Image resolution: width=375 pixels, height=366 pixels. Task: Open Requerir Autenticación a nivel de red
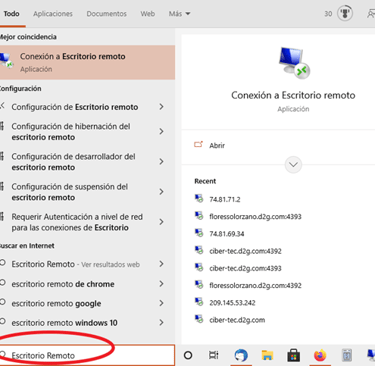(x=77, y=222)
